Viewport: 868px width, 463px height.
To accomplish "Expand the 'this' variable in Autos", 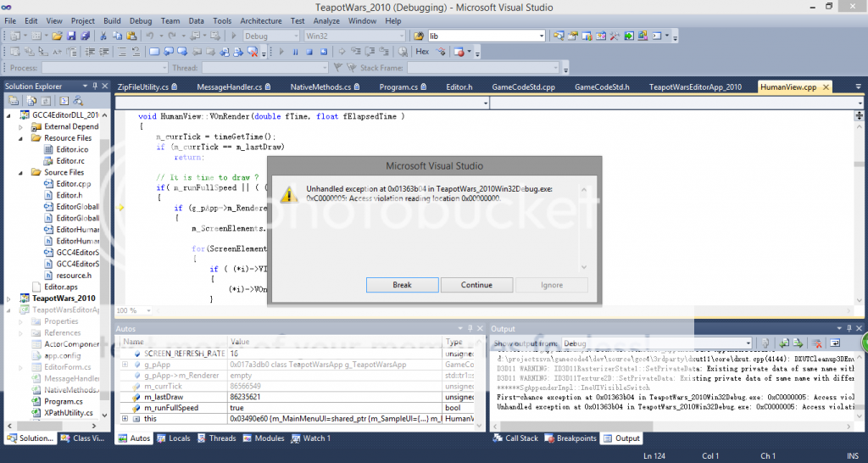I will pos(125,419).
